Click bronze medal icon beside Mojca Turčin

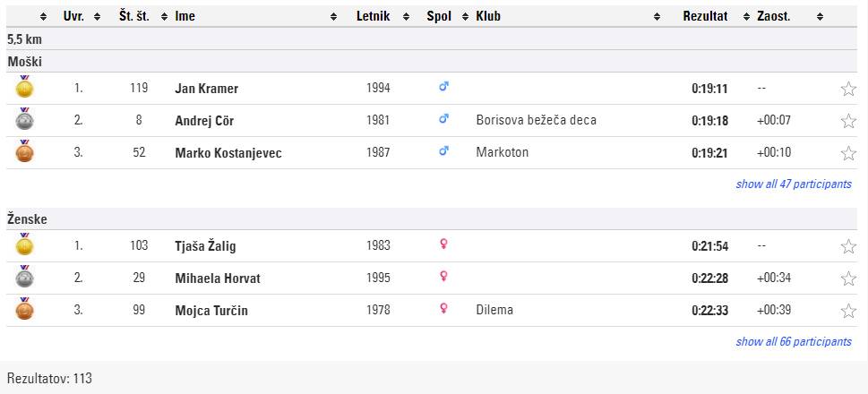pyautogui.click(x=24, y=310)
